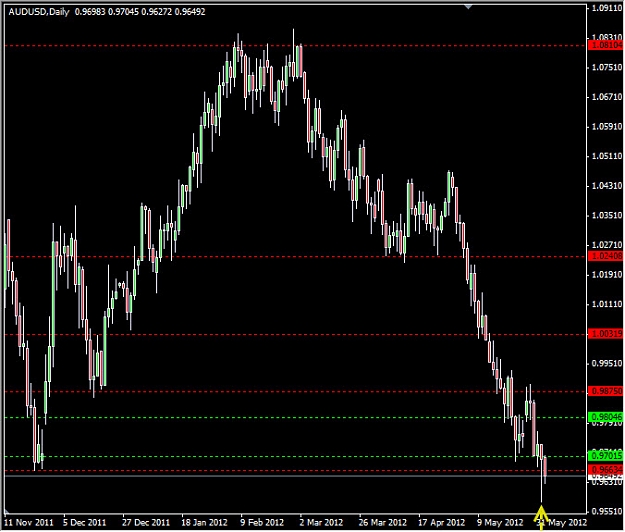Viewport: 625px width, 532px height.
Task: Click the 1.01110 price scale value
Action: pos(607,304)
